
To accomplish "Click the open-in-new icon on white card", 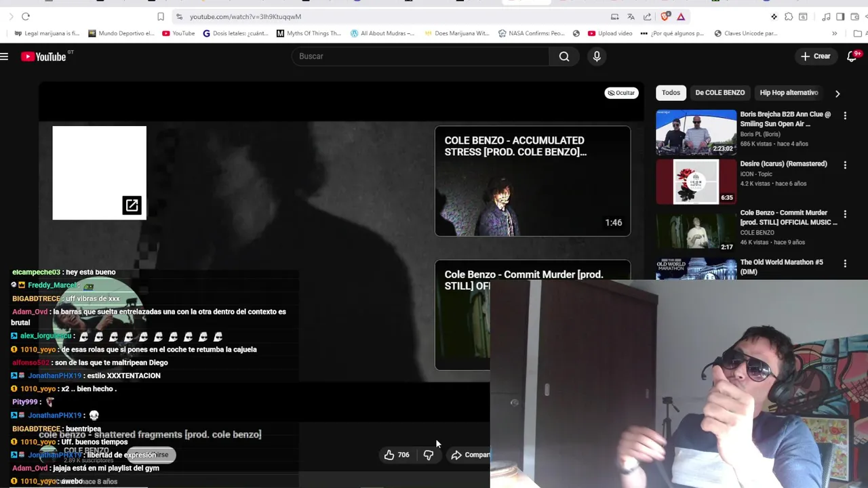I will [x=132, y=205].
